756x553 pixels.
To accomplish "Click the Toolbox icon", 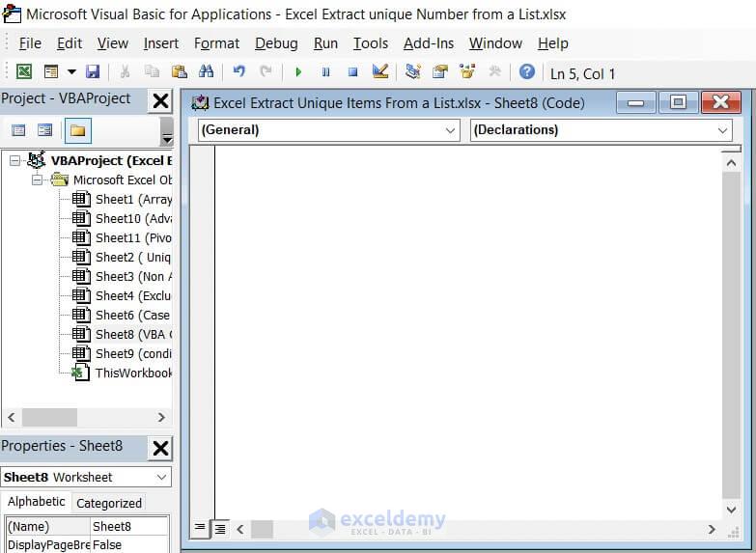I will 494,71.
